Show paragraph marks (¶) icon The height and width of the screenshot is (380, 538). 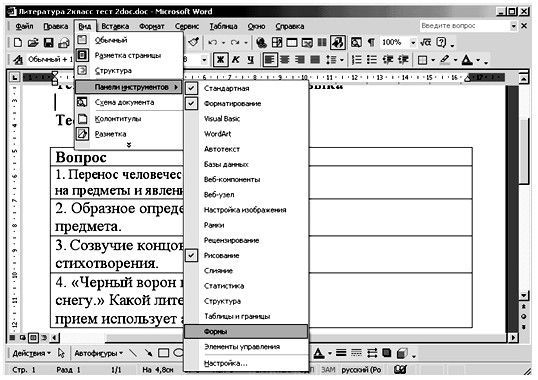[x=371, y=43]
